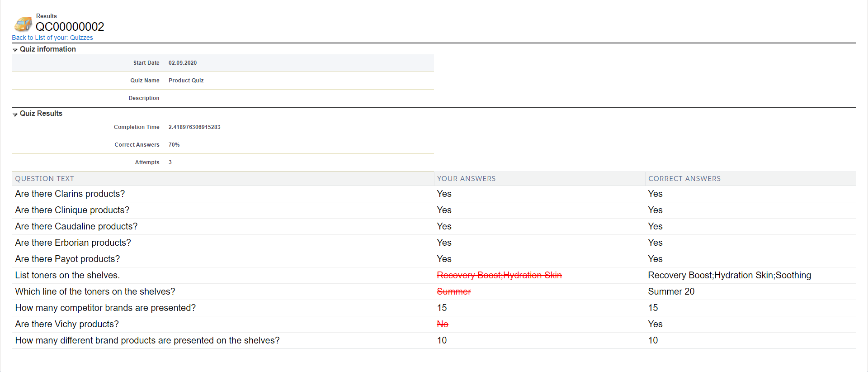This screenshot has height=372, width=868.
Task: Click the QUESTION TEXT column header
Action: click(44, 179)
